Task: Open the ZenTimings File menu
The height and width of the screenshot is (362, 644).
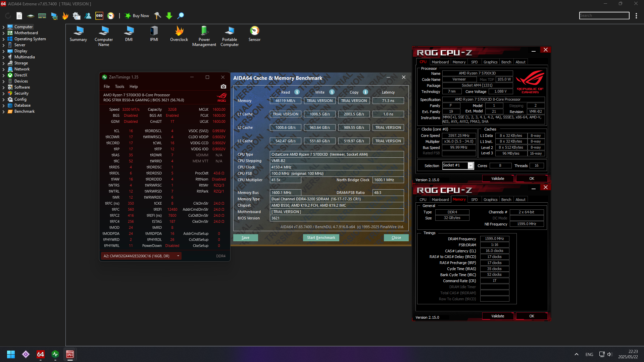Action: (107, 87)
